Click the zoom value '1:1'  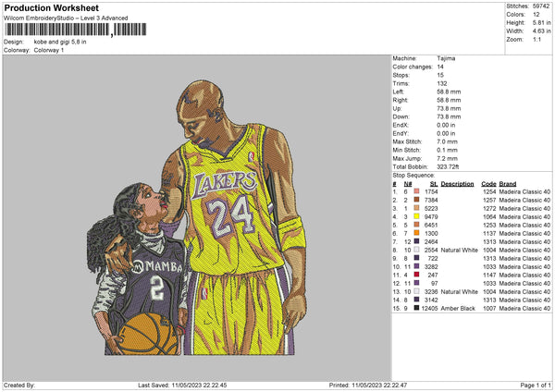pyautogui.click(x=536, y=39)
